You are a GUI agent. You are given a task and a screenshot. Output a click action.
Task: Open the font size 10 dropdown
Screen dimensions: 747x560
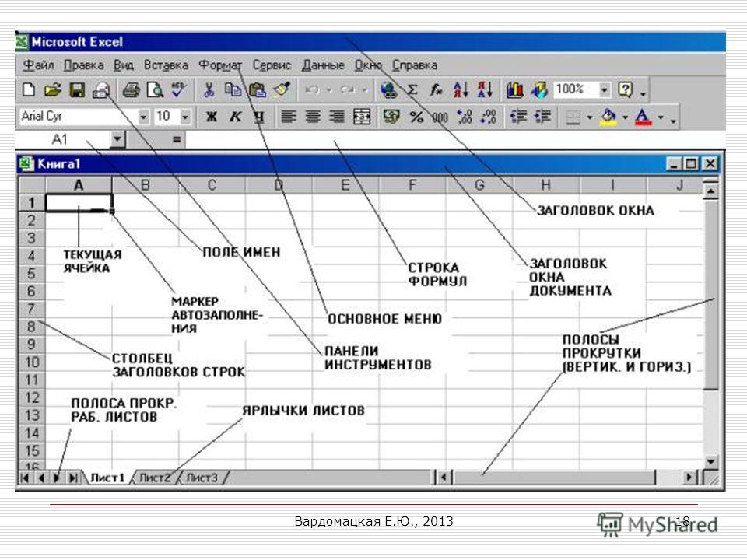pos(185,117)
